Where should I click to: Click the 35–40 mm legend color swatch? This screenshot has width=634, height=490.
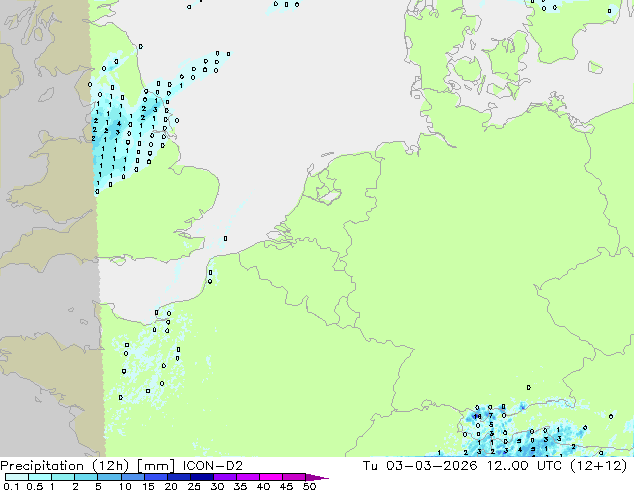[x=247, y=477]
